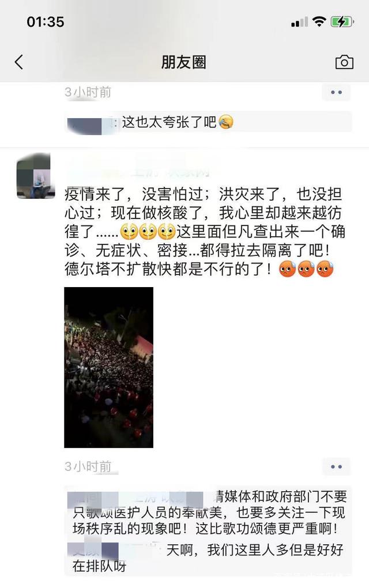This screenshot has height=588, width=369.
Task: Tap the Wi-Fi status icon
Action: 319,22
